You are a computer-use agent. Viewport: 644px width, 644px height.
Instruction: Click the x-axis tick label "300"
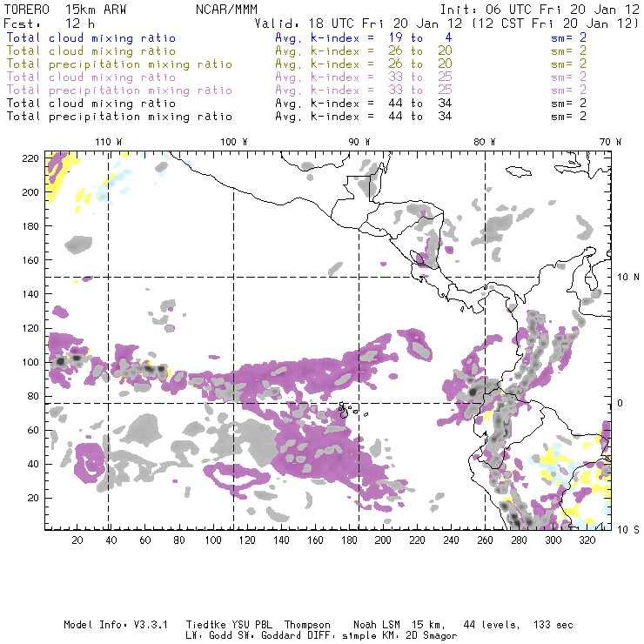click(553, 540)
